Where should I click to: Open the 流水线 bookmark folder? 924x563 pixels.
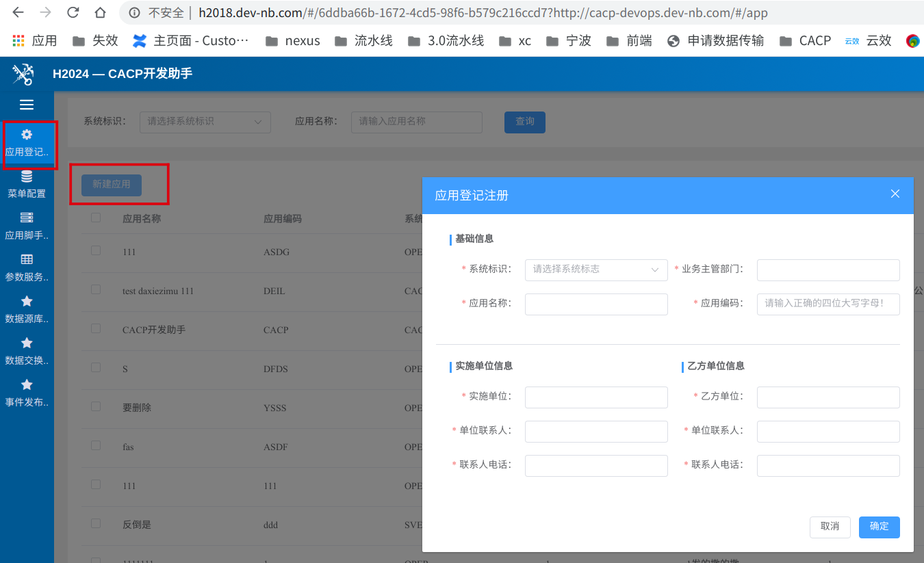point(363,41)
